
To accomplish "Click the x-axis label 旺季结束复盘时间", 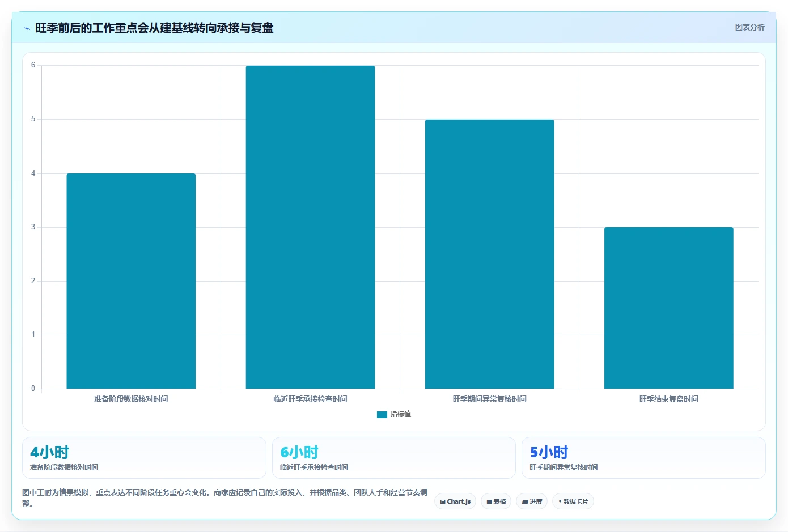I will tap(669, 399).
